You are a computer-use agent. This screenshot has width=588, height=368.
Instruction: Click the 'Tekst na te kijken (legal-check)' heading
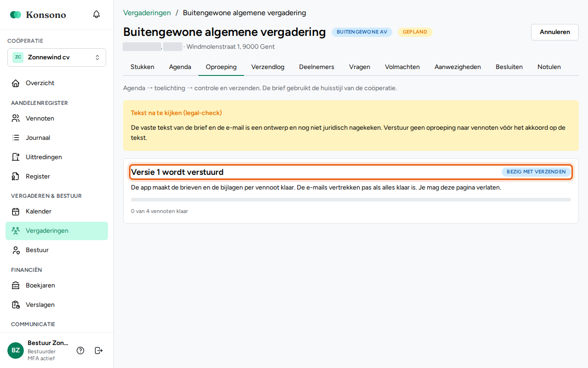[176, 113]
